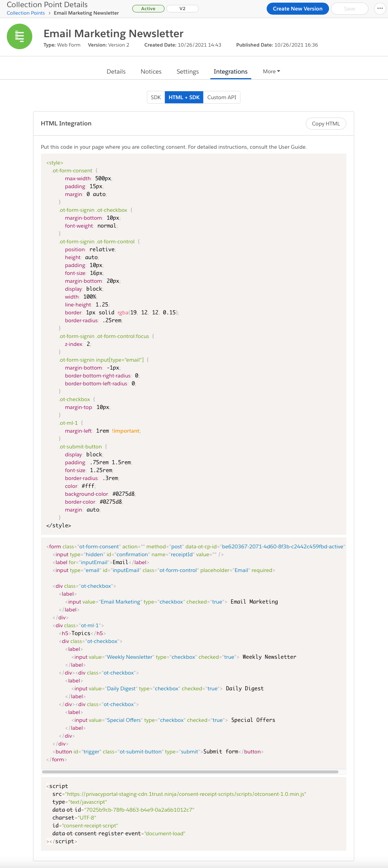Click the Email Marketing Newsletter page title
Screen dimensions: 388x868
coord(113,33)
